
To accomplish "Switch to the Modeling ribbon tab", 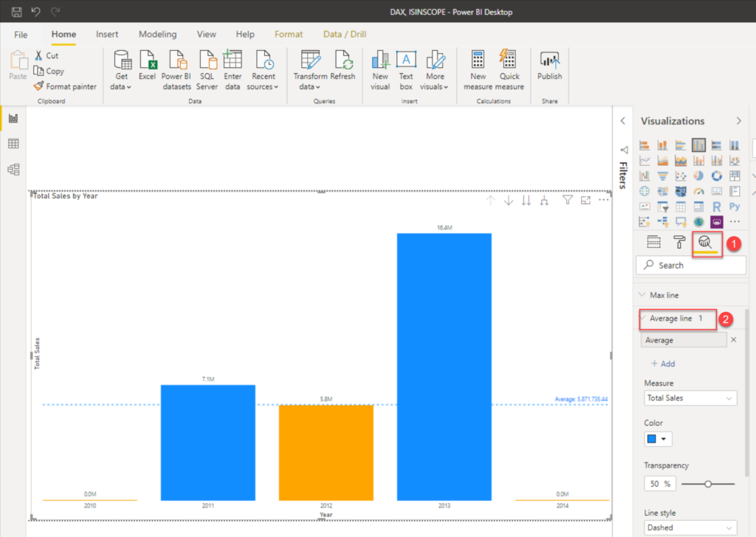I will [x=158, y=34].
